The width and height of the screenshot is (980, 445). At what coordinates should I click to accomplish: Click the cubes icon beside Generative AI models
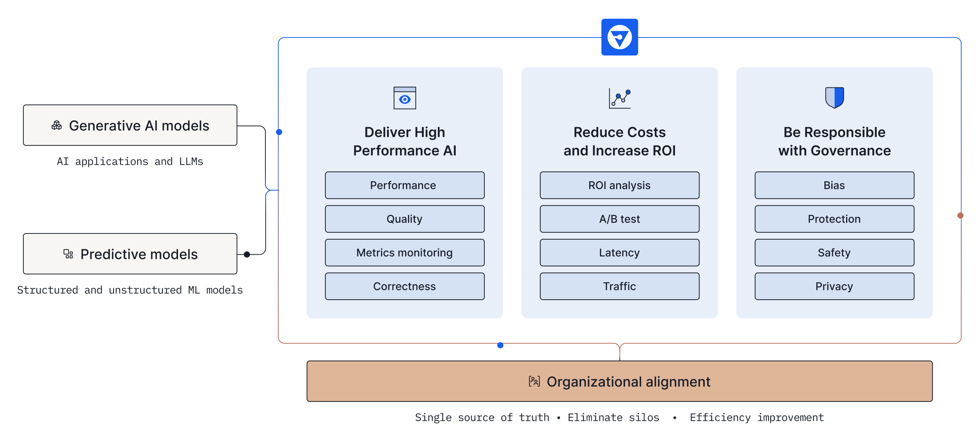(57, 125)
